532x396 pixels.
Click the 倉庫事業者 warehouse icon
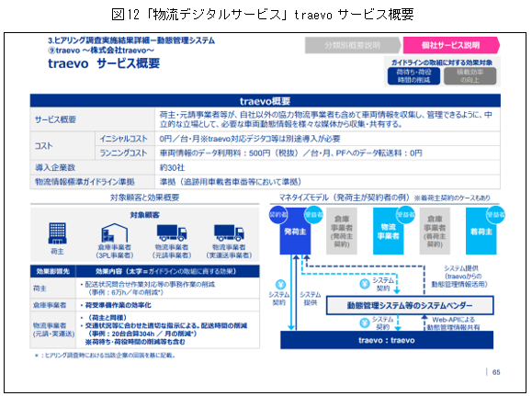(115, 232)
